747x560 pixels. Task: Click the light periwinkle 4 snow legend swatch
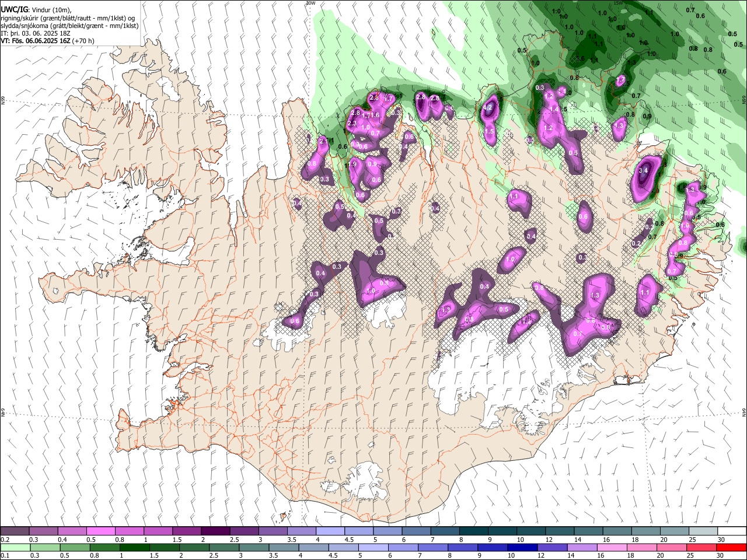330,531
